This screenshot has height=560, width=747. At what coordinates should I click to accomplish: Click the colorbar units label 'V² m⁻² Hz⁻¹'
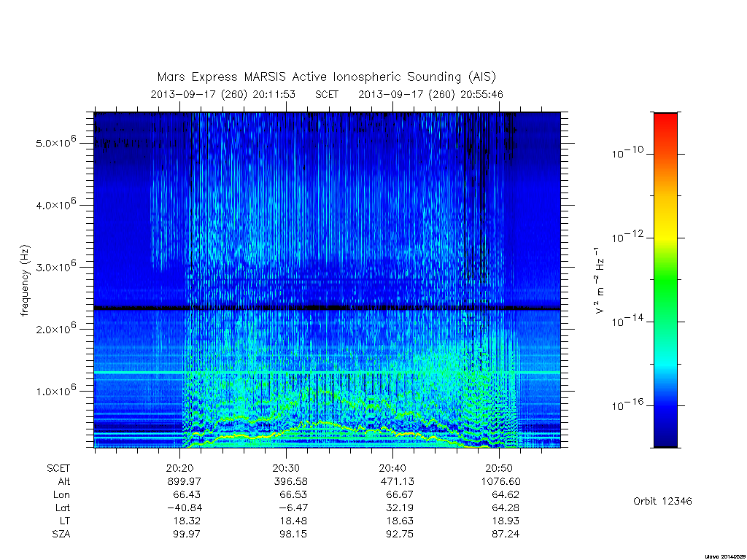(600, 281)
